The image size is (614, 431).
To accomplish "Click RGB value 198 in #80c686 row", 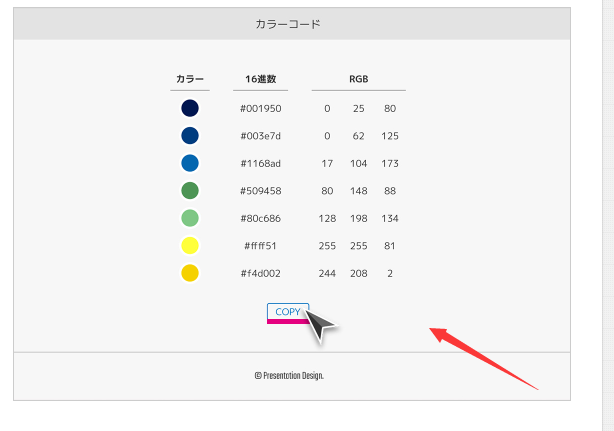I will pos(359,218).
